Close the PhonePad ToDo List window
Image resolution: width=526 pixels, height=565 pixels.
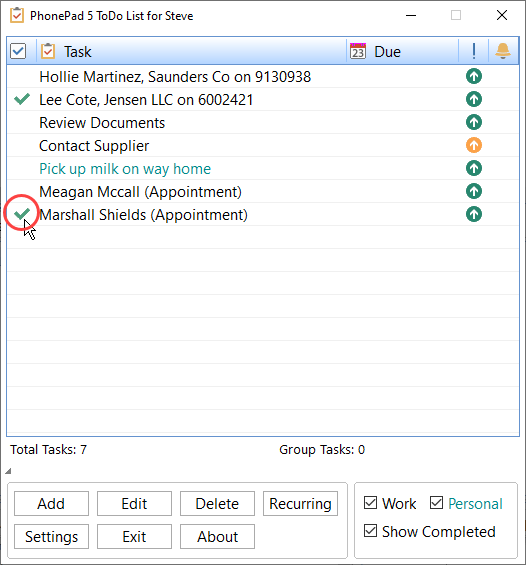(x=502, y=15)
